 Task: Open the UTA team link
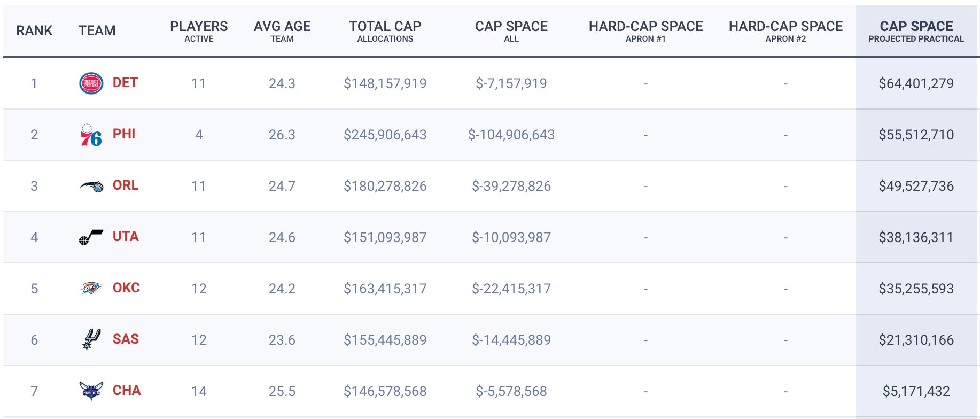tap(126, 237)
